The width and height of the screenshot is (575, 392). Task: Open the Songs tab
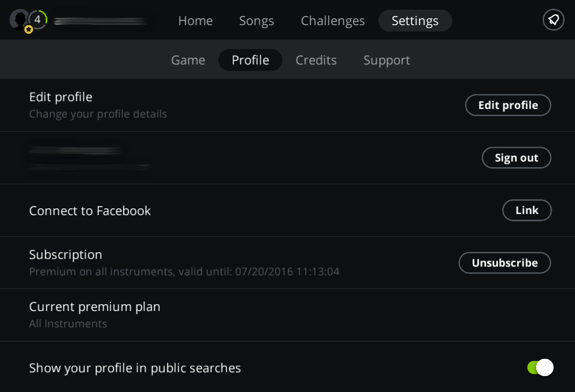tap(256, 21)
